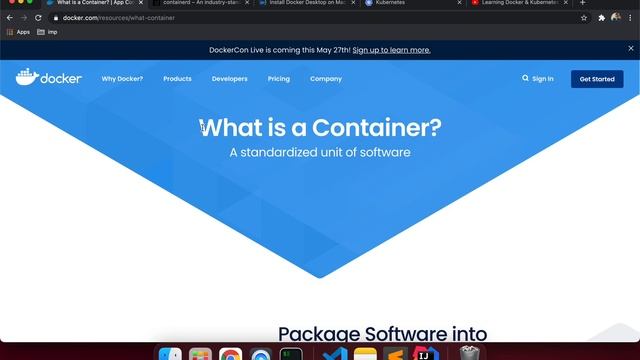The image size is (640, 360).
Task: Go back with the browser back arrow
Action: point(10,18)
